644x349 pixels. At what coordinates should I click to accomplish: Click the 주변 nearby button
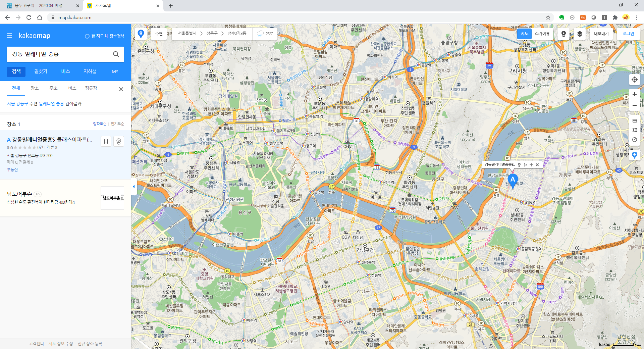pos(159,34)
